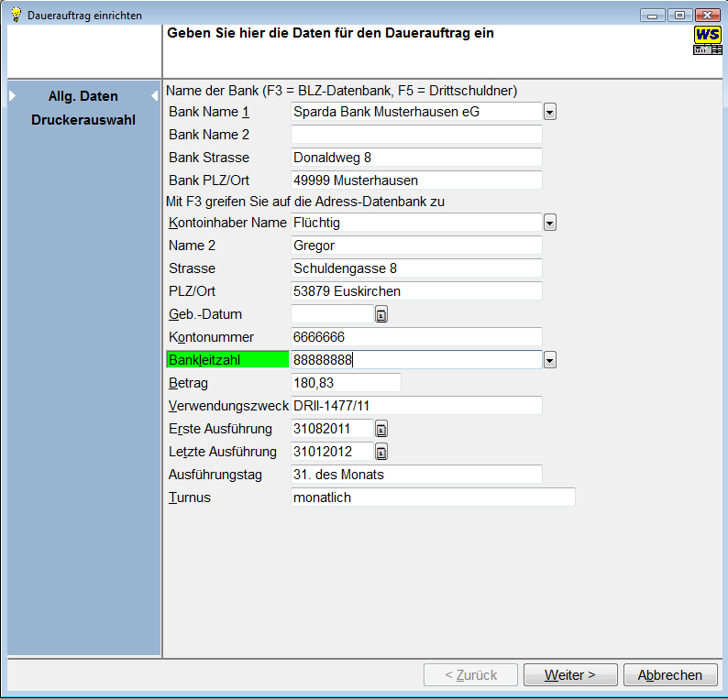Click the Bank Strasse field

tap(416, 158)
